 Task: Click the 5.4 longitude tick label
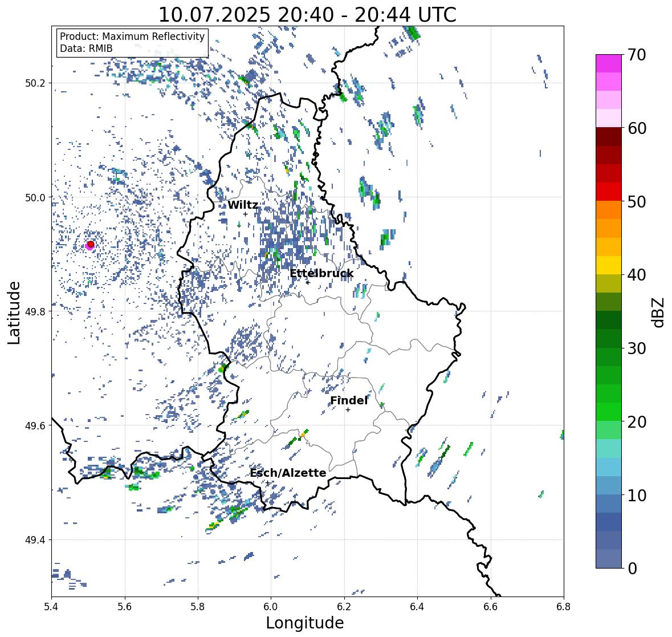pos(51,607)
